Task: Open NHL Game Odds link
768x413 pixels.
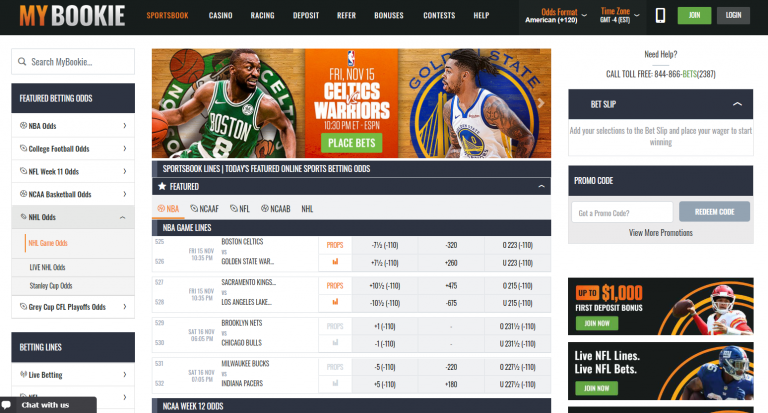Action: click(48, 243)
